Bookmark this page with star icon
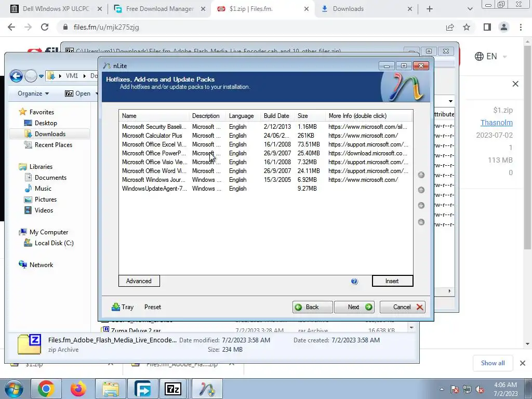The width and height of the screenshot is (532, 399). click(x=467, y=27)
